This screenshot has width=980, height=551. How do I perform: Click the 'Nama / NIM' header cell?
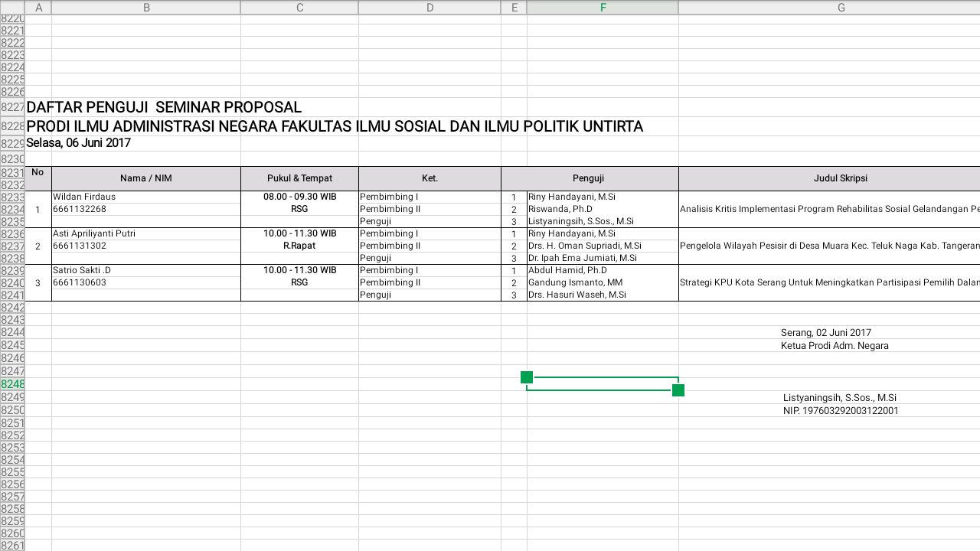[x=146, y=178]
